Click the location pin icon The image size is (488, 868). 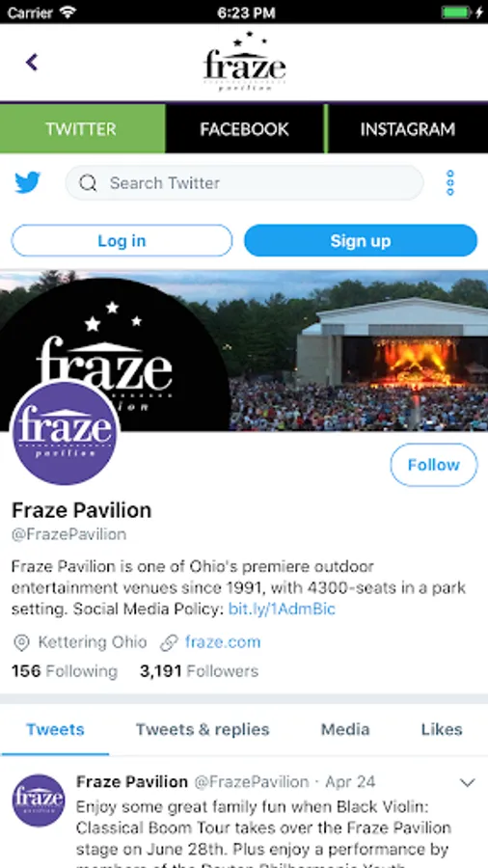21,642
